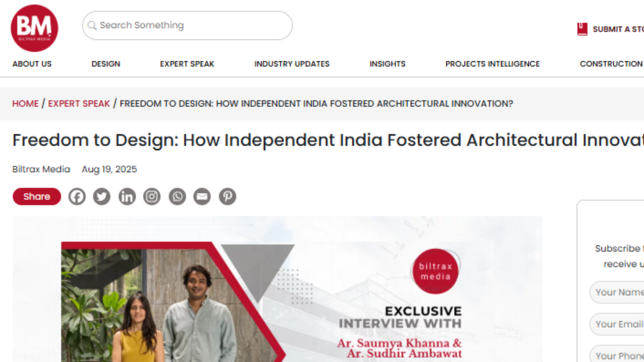Open Industry Updates menu

[x=292, y=64]
